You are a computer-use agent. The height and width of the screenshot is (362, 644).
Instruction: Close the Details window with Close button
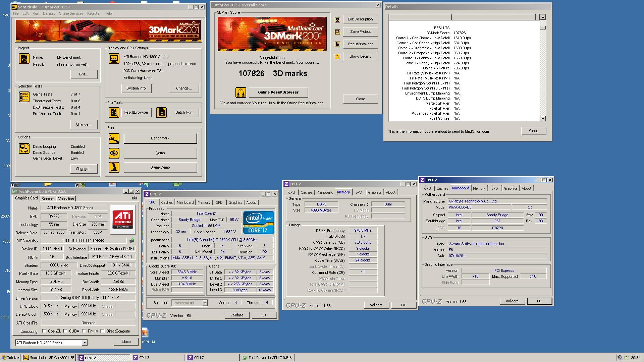pos(534,131)
